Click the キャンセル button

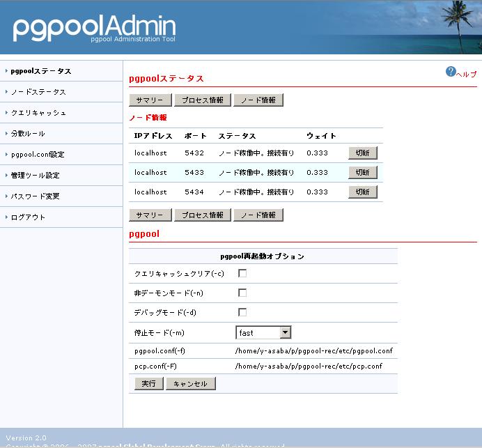coord(191,383)
